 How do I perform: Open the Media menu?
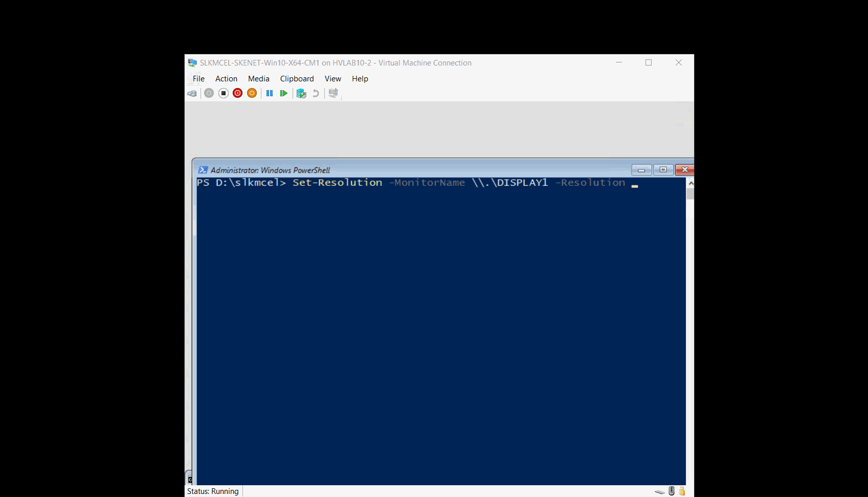coord(258,78)
